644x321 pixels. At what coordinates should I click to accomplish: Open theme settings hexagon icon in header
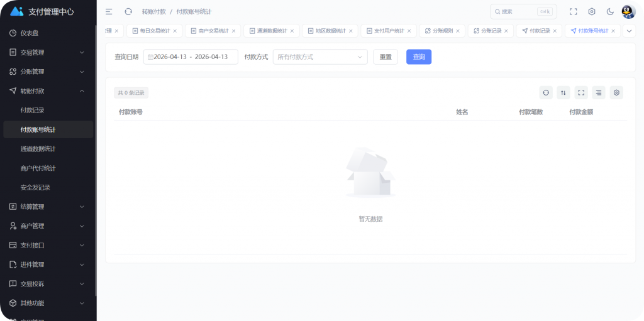click(x=591, y=12)
